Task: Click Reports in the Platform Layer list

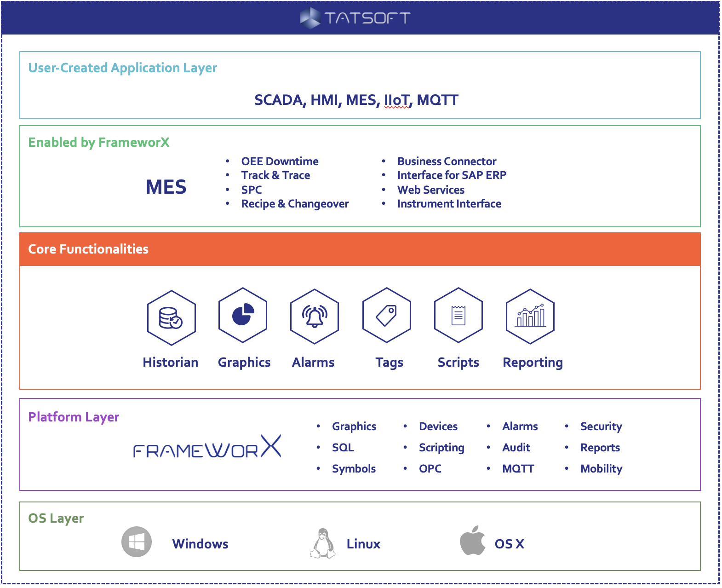Action: click(600, 448)
